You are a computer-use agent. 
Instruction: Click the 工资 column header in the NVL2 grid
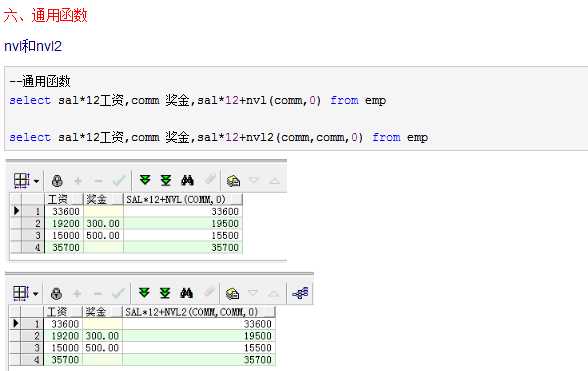[63, 312]
